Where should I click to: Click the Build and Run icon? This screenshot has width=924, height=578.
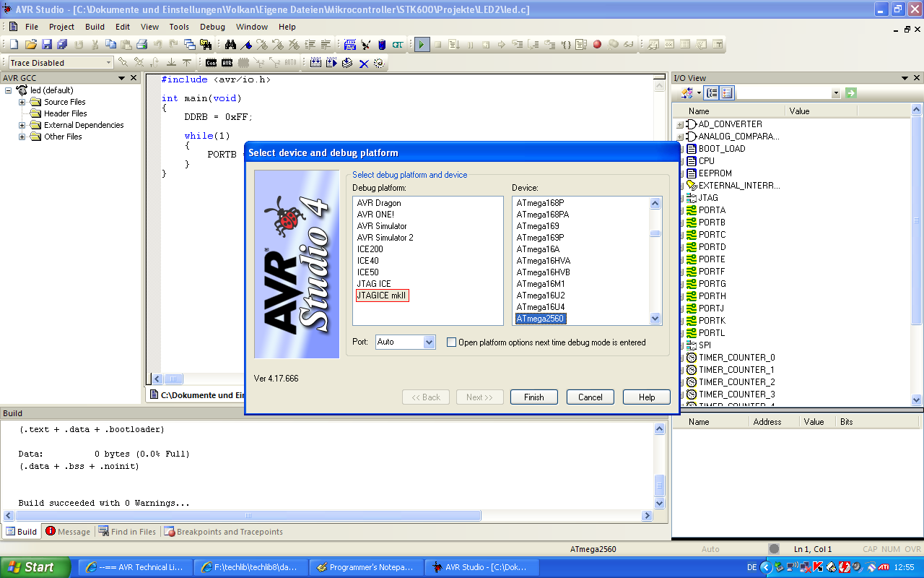tap(331, 63)
